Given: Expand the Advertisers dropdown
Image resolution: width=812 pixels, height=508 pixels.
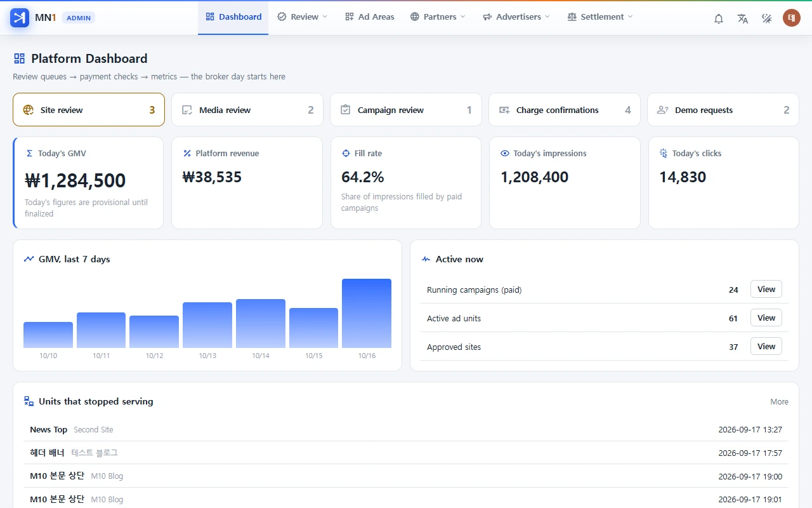Looking at the screenshot, I should click(x=516, y=17).
